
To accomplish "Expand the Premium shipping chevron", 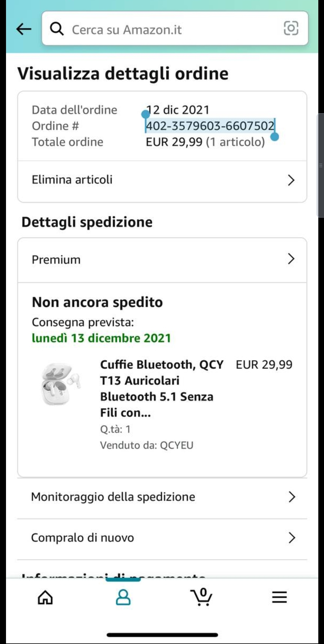I will pyautogui.click(x=291, y=259).
